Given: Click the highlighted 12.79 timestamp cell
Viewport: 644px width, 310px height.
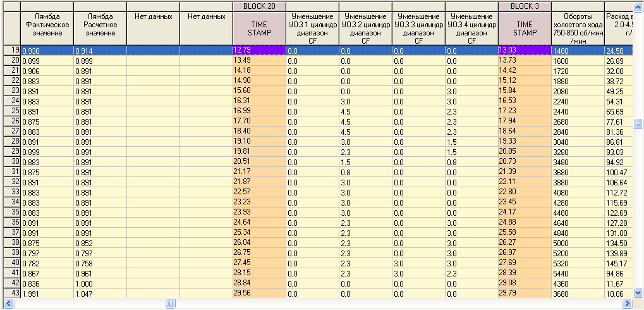Looking at the screenshot, I should [x=259, y=51].
